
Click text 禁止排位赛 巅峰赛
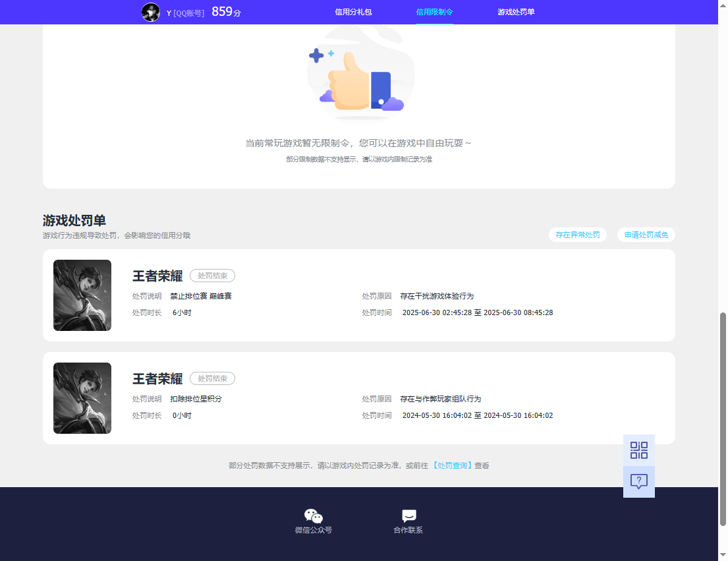point(201,296)
